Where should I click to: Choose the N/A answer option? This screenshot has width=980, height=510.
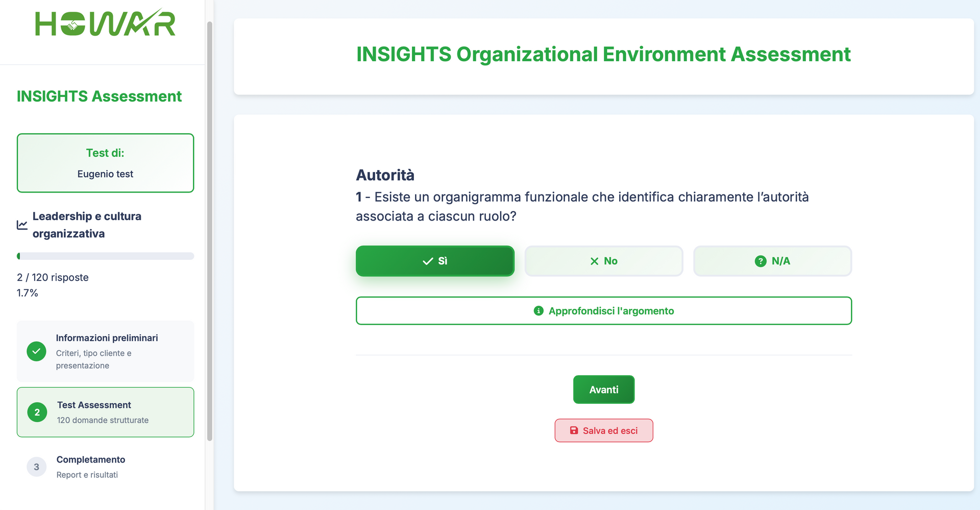click(772, 261)
